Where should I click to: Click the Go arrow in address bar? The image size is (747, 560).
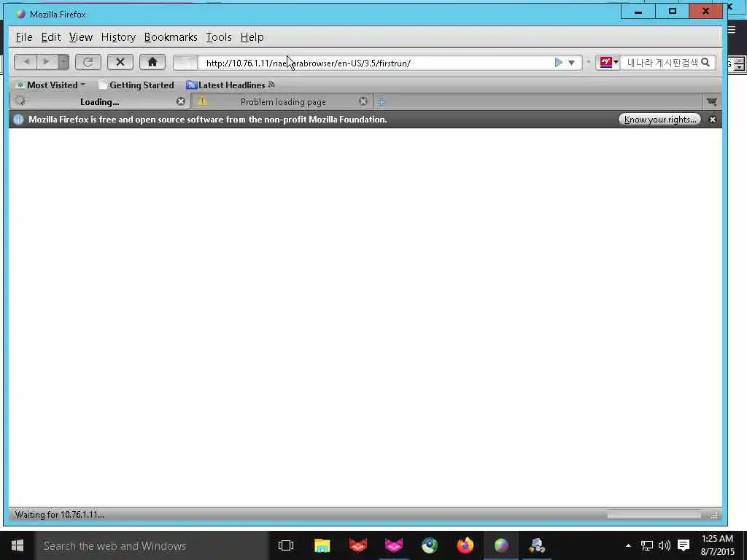(x=559, y=63)
